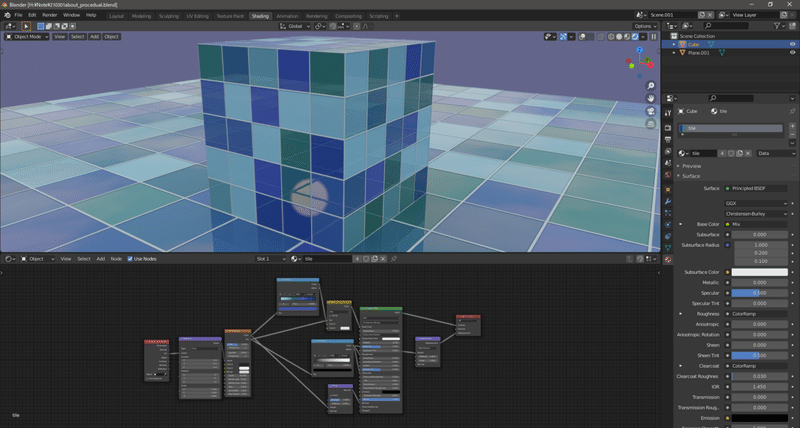
Task: Toggle the Use Nodes checkbox
Action: coord(129,259)
